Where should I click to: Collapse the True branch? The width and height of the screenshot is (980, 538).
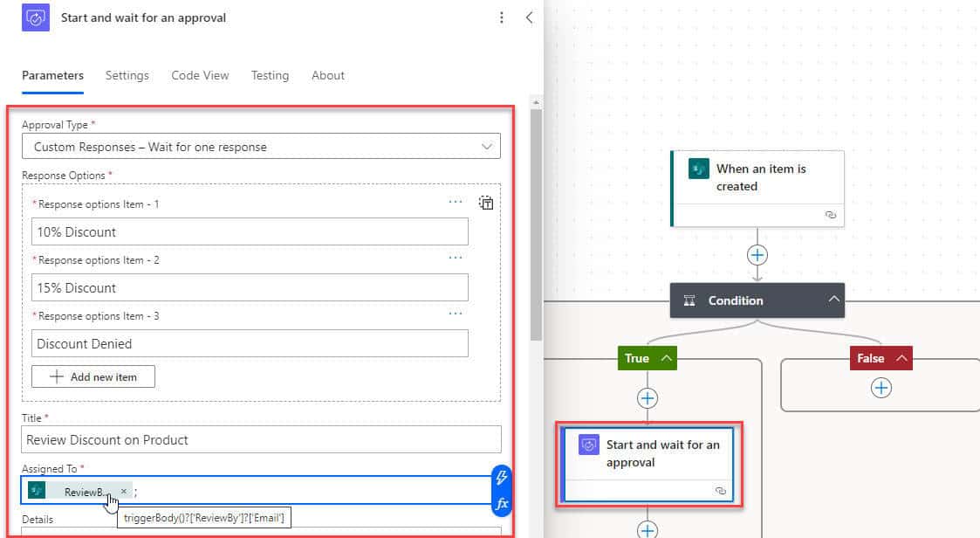(x=666, y=358)
